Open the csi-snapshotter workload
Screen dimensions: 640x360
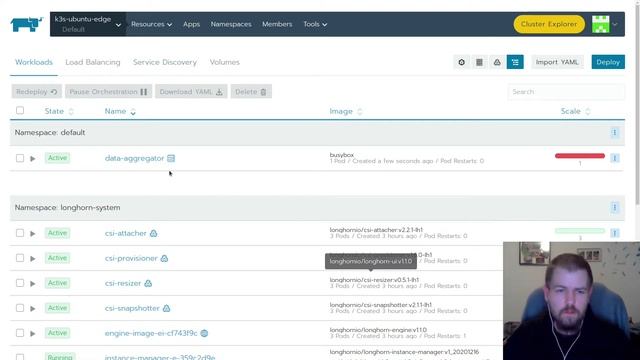132,308
